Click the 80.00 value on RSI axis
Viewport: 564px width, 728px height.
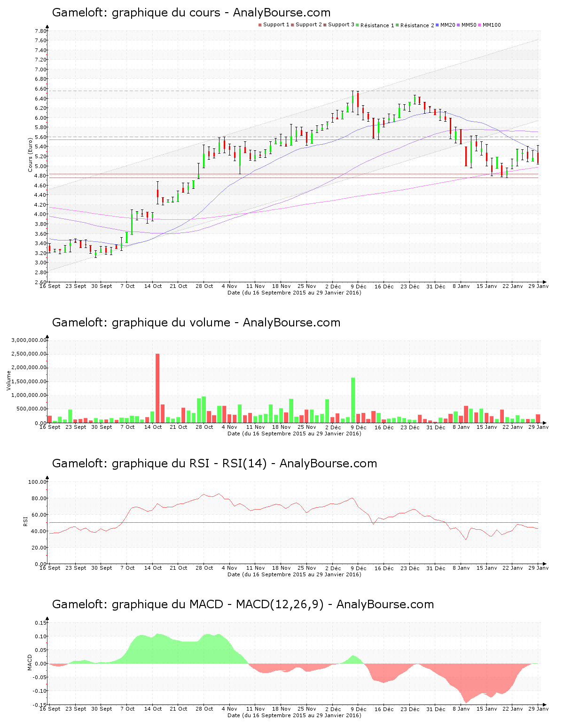[39, 498]
